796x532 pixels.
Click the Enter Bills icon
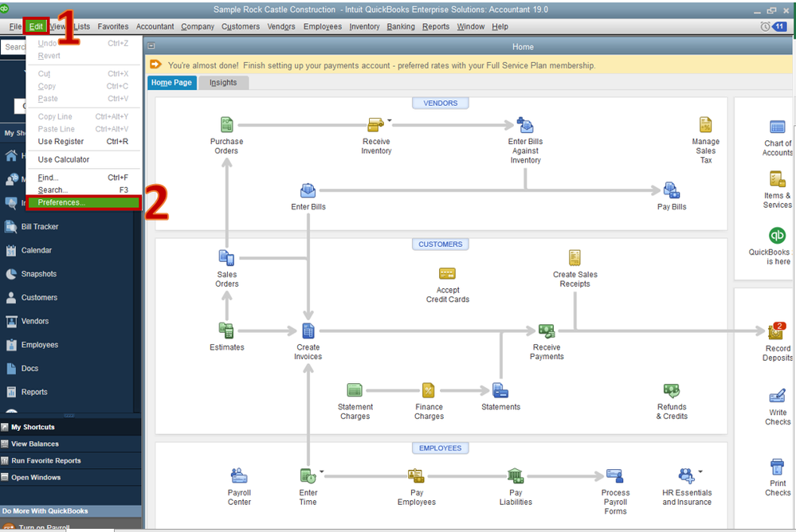tap(308, 190)
